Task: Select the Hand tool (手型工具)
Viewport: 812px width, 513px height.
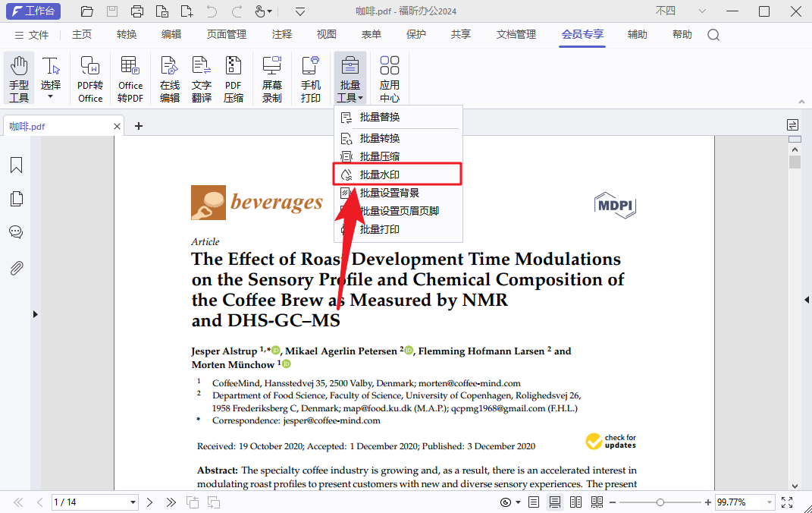Action: pos(19,78)
